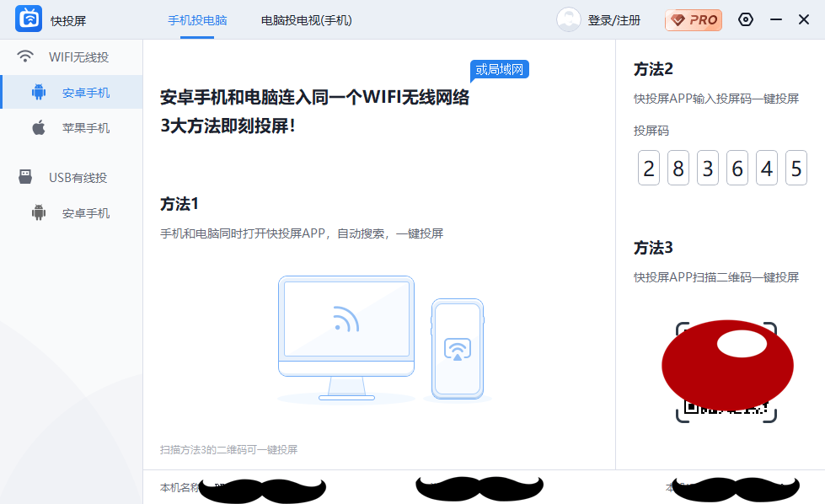This screenshot has width=825, height=504.
Task: Click the USB plug icon beside USB有线投
Action: pos(24,177)
